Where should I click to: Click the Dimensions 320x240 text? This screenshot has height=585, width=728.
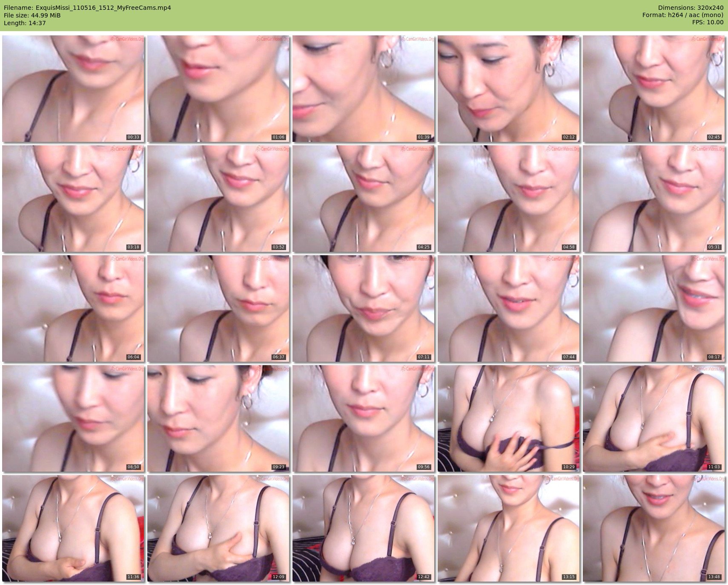691,8
